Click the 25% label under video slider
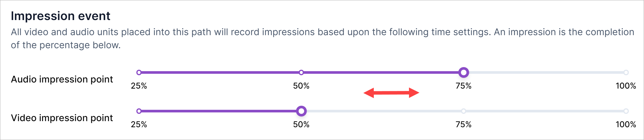Viewport: 644px width, 140px height. [139, 124]
